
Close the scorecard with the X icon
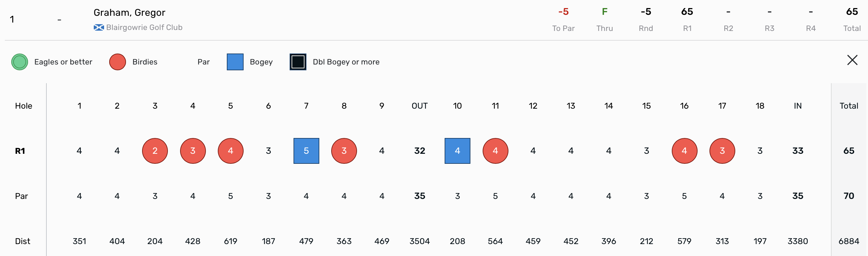point(852,60)
